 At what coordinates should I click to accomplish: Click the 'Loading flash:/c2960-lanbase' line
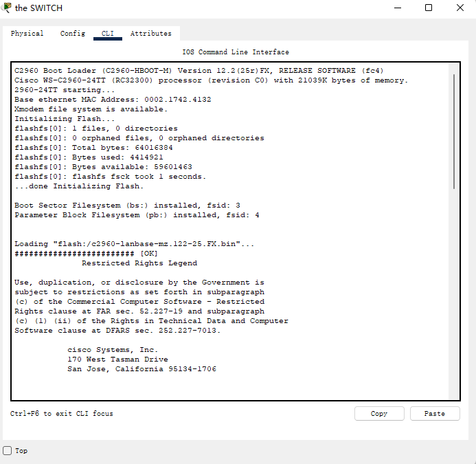coord(134,244)
